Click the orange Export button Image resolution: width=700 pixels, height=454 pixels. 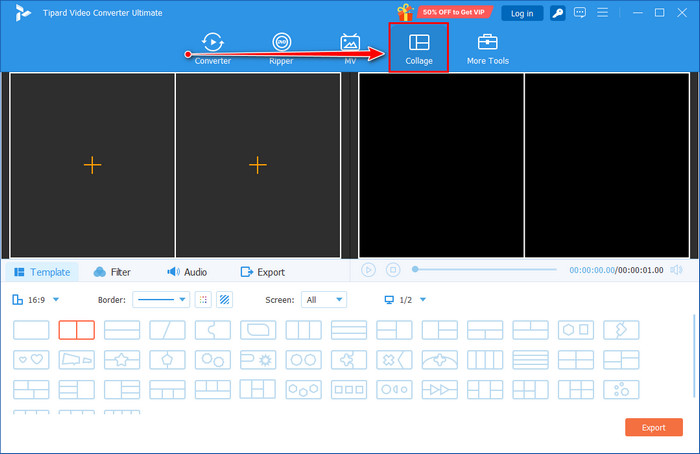pos(653,427)
